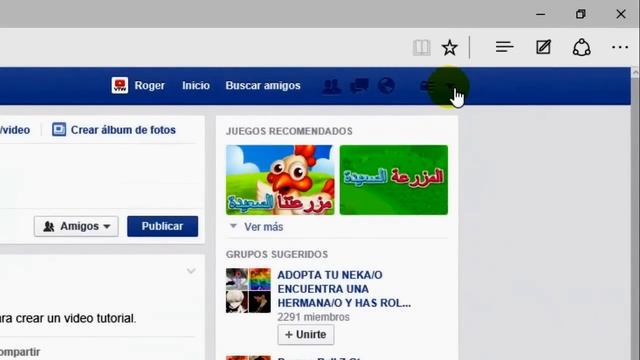Open the suggested group's picture collage
Viewport: 640px width, 360px height.
248,290
